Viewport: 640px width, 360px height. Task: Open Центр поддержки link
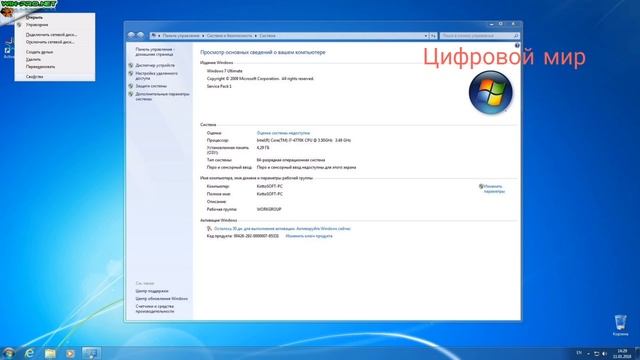point(152,291)
